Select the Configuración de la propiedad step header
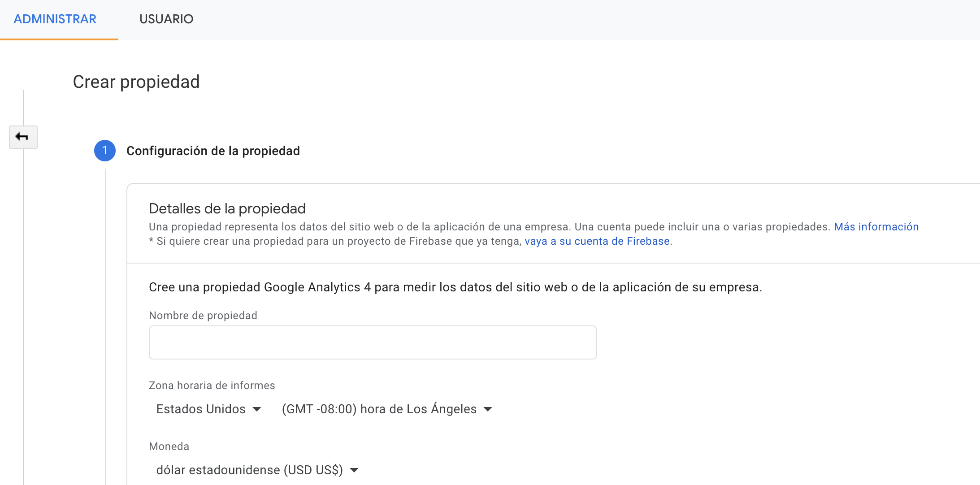980x485 pixels. pyautogui.click(x=213, y=151)
